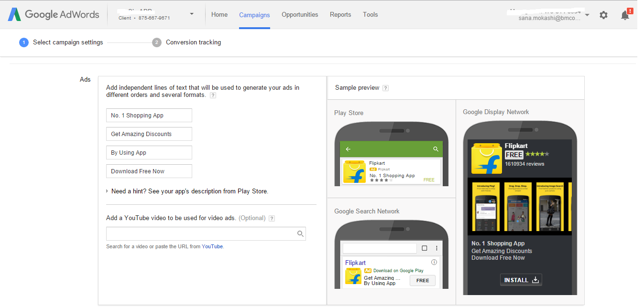Click 'Download on Google Play' text in ad
Viewport: 644px width, 307px height.
[398, 271]
